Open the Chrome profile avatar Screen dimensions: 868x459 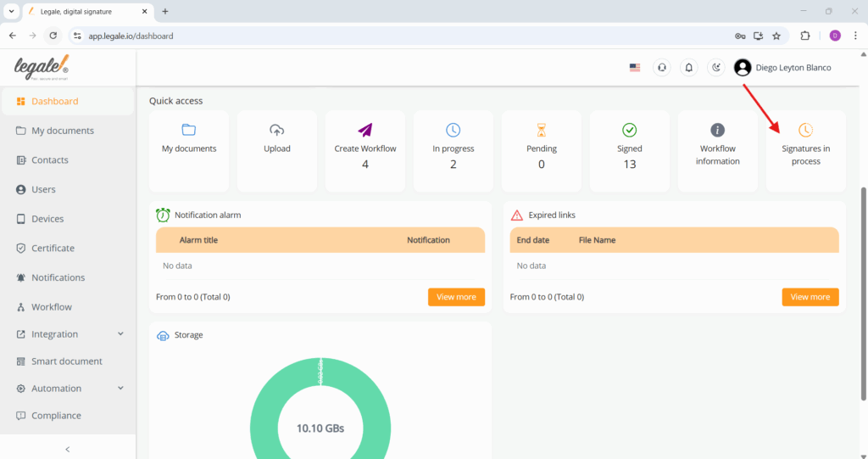click(835, 36)
